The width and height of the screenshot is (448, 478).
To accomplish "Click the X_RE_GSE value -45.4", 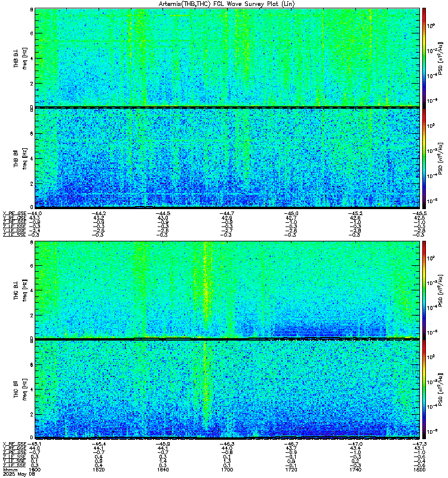I will click(x=99, y=444).
